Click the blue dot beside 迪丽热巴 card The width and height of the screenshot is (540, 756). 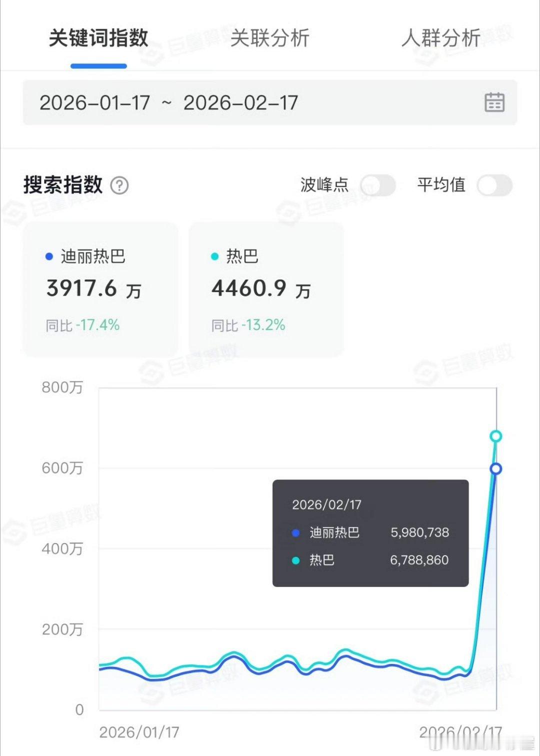click(x=49, y=256)
